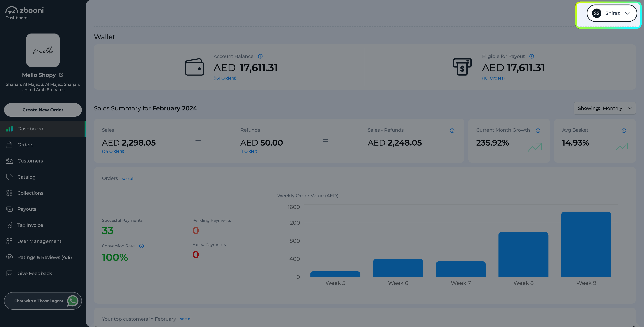Screen dimensions: 644x327
Task: Click the Tax Invoice receipt icon
Action: (9, 225)
